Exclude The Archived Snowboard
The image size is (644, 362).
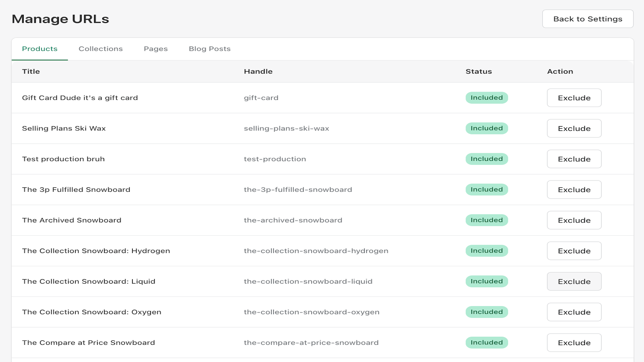pyautogui.click(x=574, y=220)
